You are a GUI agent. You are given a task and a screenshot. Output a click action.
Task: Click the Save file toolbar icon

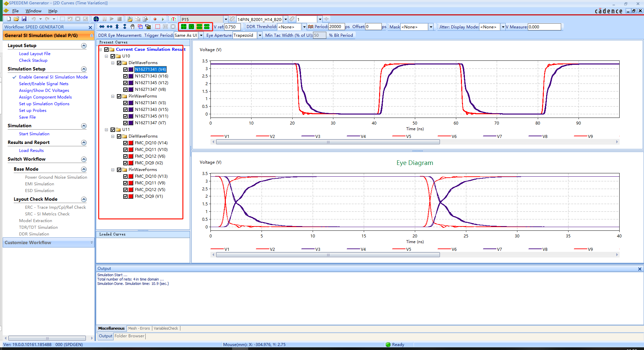(x=24, y=19)
